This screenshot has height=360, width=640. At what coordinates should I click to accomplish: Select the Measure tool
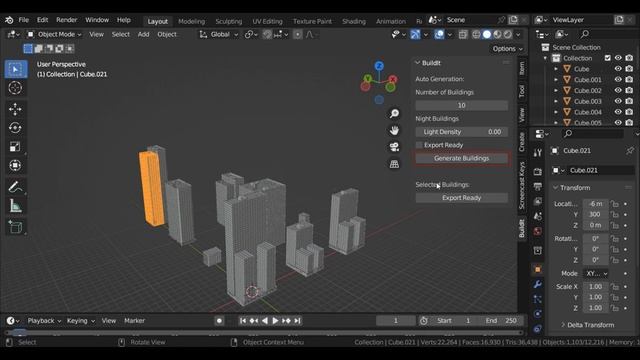pos(16,206)
